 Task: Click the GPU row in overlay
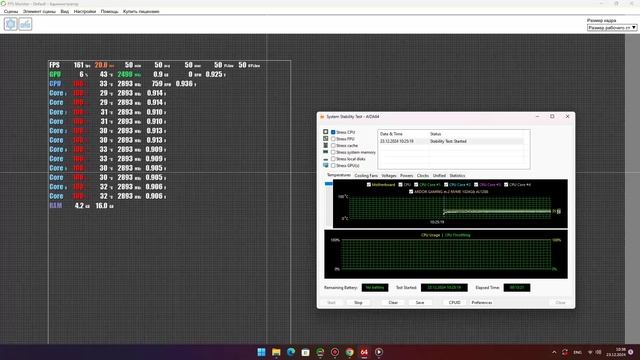(137, 74)
